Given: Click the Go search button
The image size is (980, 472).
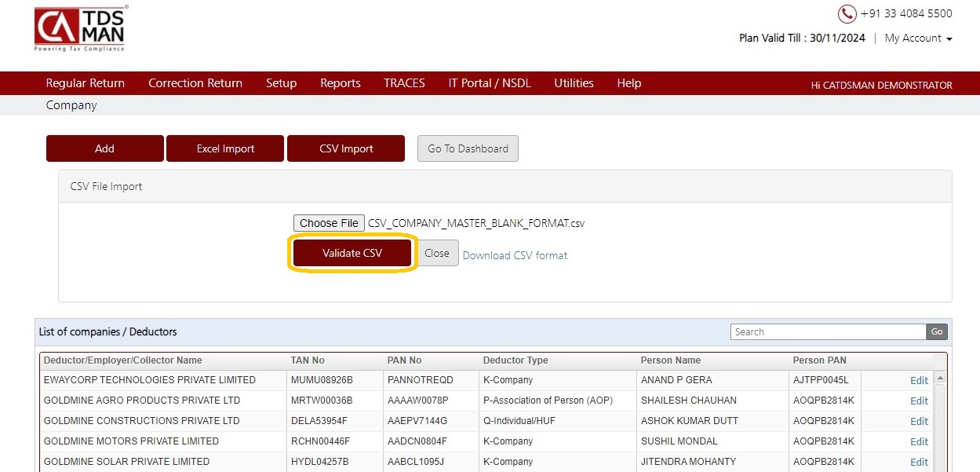Looking at the screenshot, I should 937,332.
